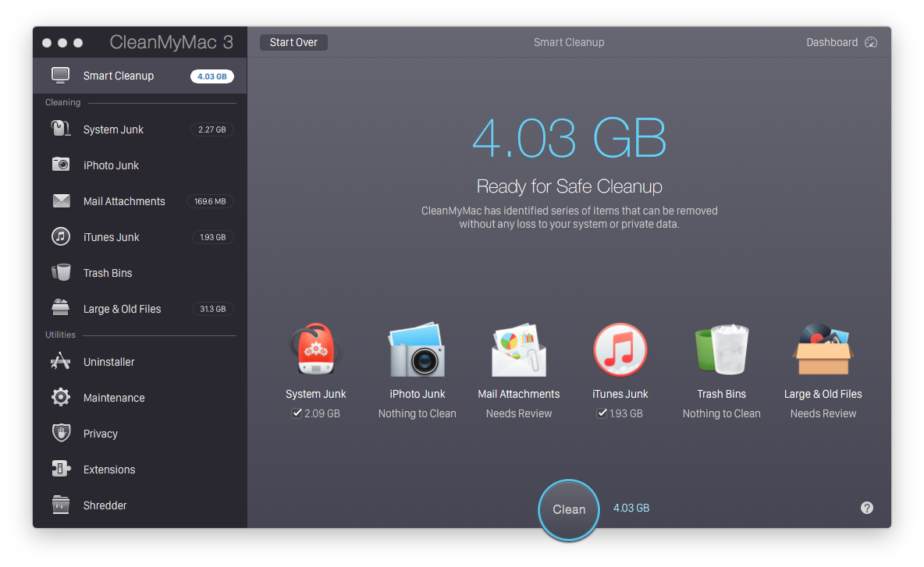Viewport: 924px width, 567px height.
Task: Click the big 4.03 GB total figure
Action: coord(569,138)
